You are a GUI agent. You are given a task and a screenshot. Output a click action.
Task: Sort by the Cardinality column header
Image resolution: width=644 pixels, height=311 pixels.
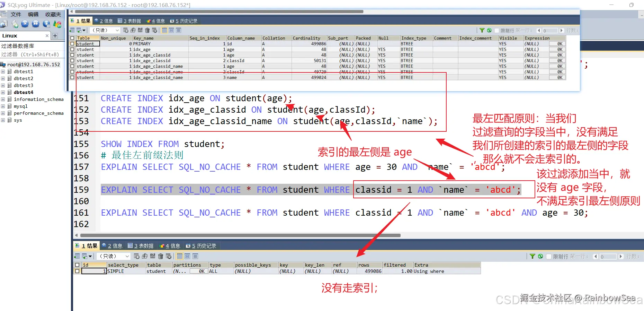click(309, 38)
